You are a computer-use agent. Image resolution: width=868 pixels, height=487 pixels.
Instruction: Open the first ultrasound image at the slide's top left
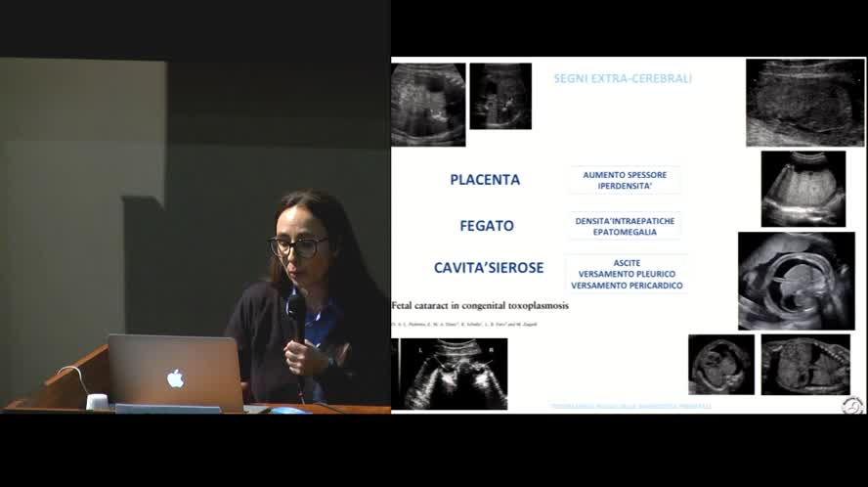pos(428,105)
